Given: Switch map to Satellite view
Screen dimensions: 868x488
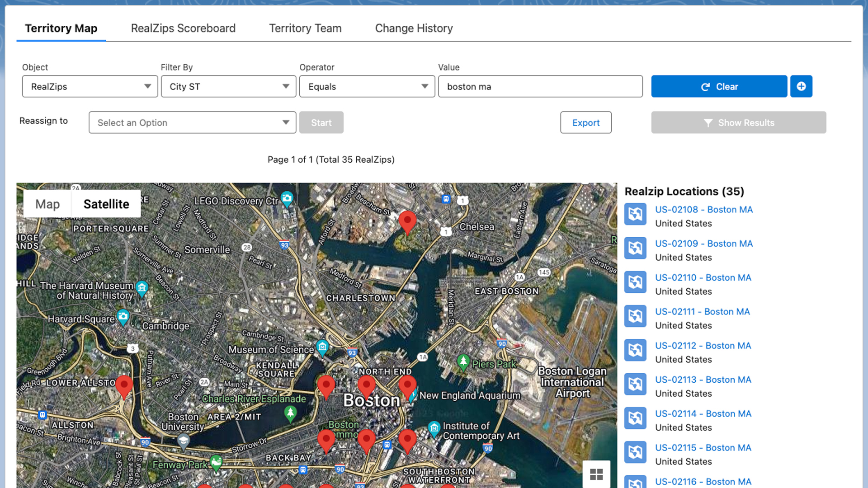Looking at the screenshot, I should click(106, 204).
